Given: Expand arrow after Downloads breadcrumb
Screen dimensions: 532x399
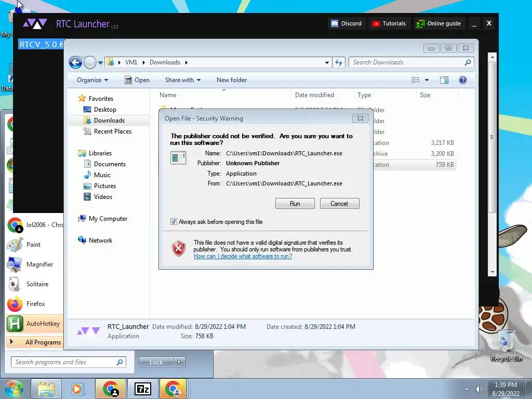Looking at the screenshot, I should click(187, 62).
